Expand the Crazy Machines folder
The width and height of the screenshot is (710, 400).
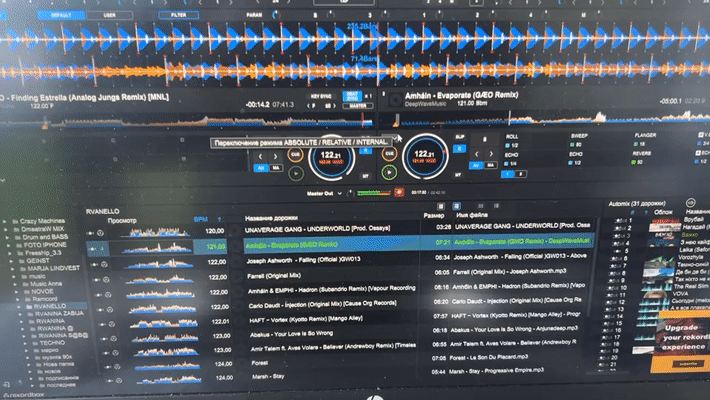5,222
